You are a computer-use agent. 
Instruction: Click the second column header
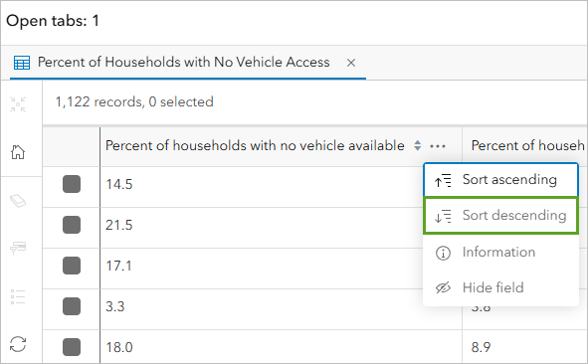pyautogui.click(x=524, y=145)
